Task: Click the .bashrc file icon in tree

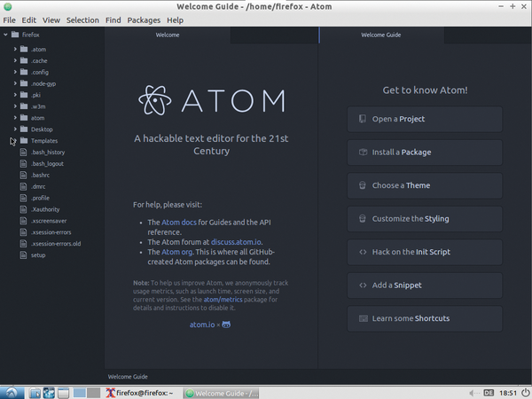Action: tap(24, 176)
